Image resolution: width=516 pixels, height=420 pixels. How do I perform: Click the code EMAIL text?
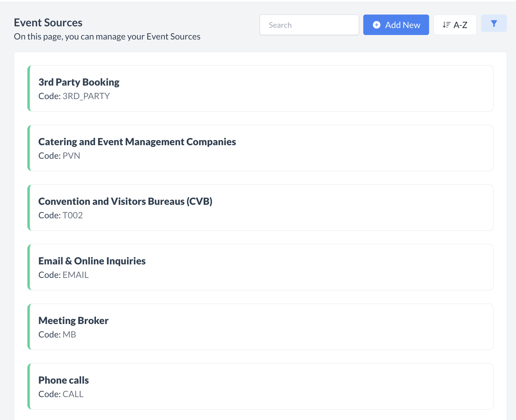[75, 275]
